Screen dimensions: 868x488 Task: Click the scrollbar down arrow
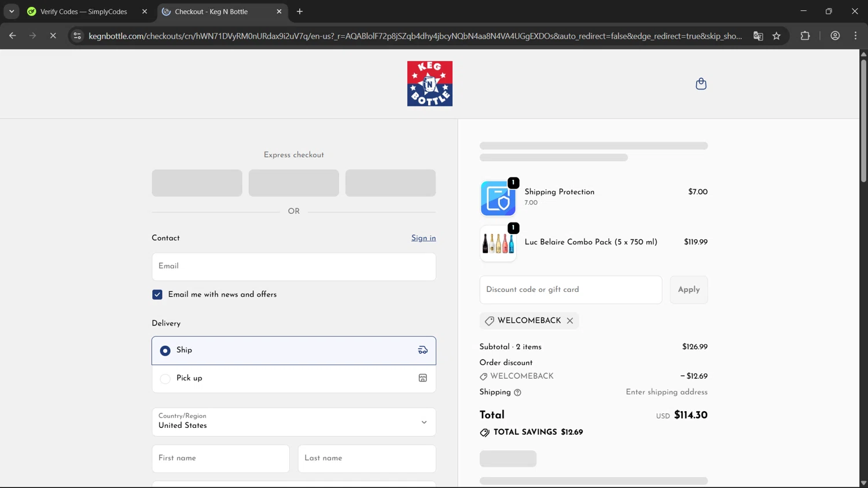pyautogui.click(x=863, y=483)
